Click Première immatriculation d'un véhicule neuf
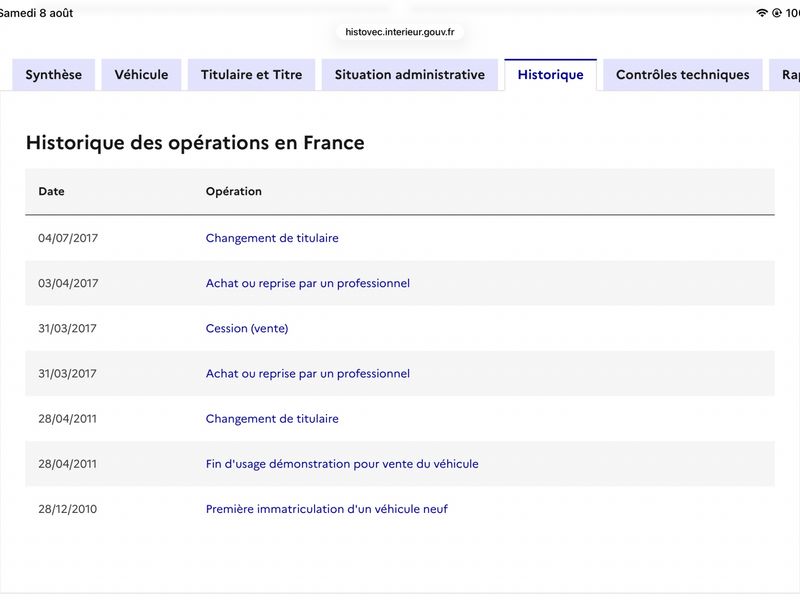 327,509
